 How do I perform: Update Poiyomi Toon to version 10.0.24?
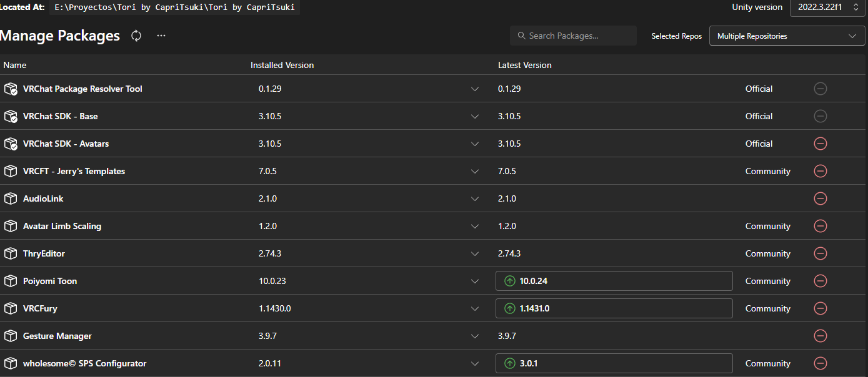(614, 281)
